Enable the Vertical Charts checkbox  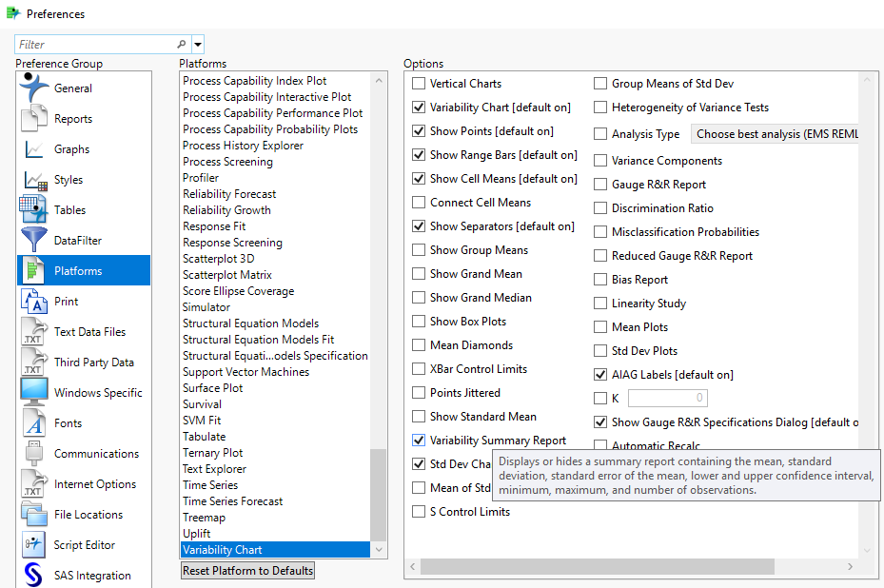pyautogui.click(x=419, y=84)
